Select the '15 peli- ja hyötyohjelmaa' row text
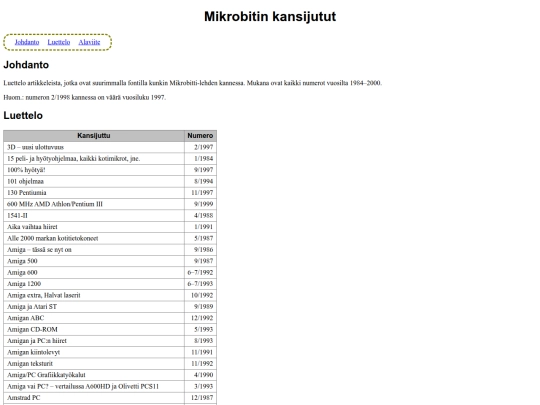 (x=74, y=158)
